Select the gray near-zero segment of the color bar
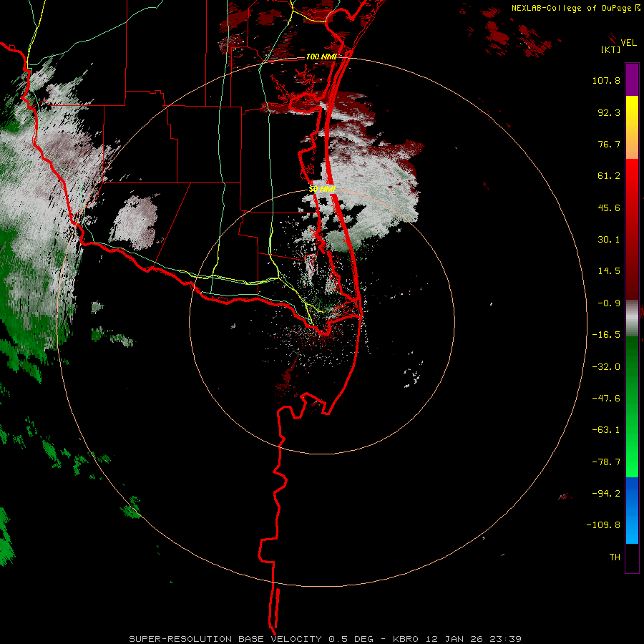 pos(632,318)
